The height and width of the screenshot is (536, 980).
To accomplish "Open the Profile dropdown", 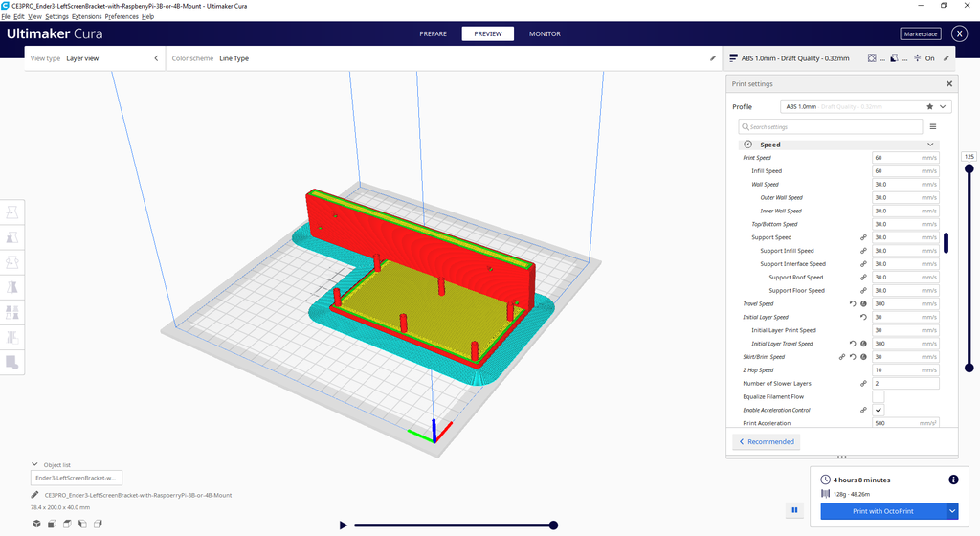I will tap(865, 107).
